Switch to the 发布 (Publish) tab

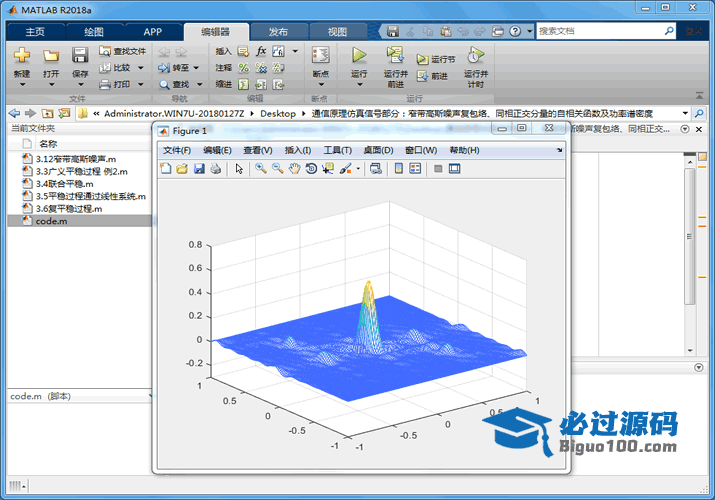(278, 31)
